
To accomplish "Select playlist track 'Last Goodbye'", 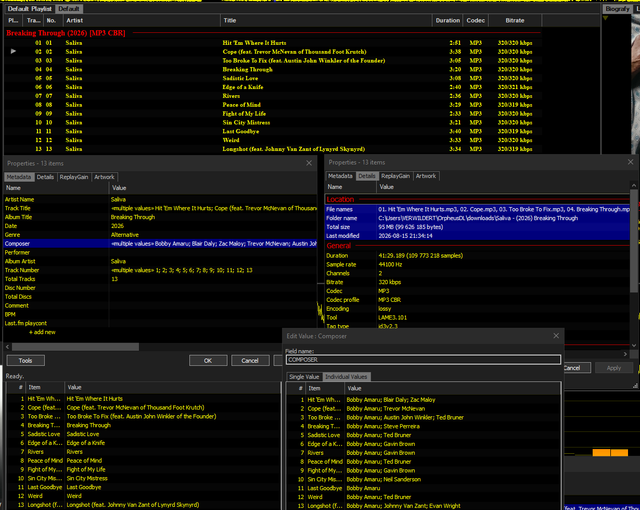I will coord(272,131).
